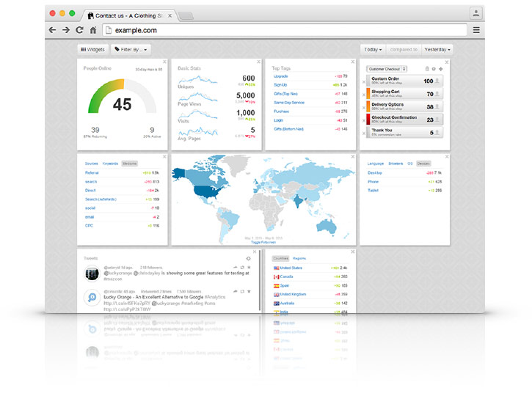The image size is (532, 396).
Task: Click the browser profile icon
Action: tap(476, 13)
